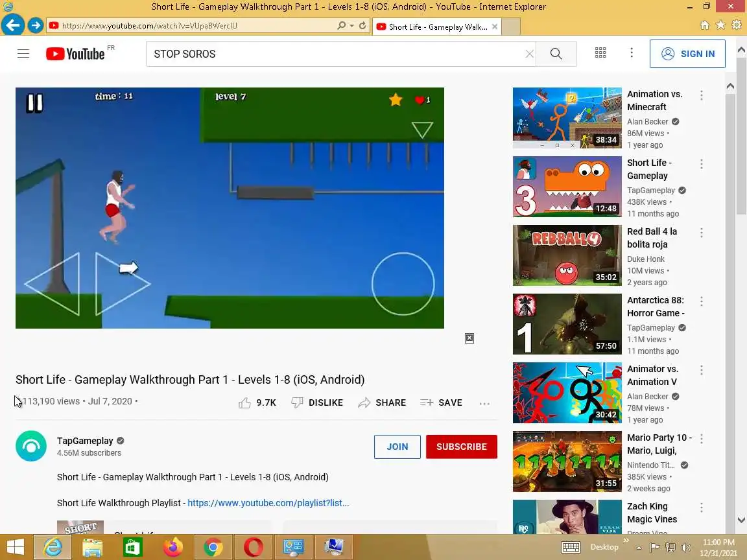Refresh the page in address bar
This screenshot has width=747, height=560.
pyautogui.click(x=362, y=25)
